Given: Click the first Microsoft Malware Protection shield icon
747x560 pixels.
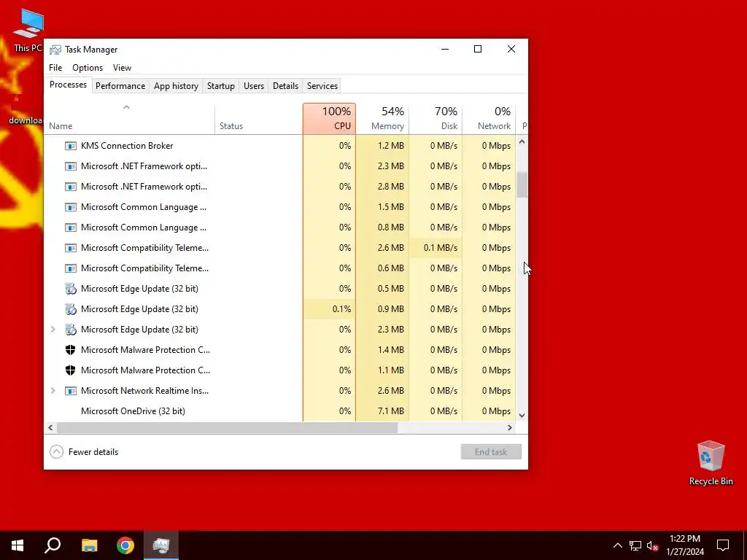Looking at the screenshot, I should pos(71,350).
